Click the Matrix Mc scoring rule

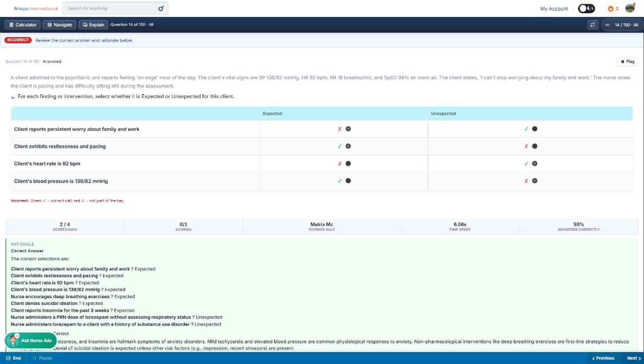click(321, 226)
